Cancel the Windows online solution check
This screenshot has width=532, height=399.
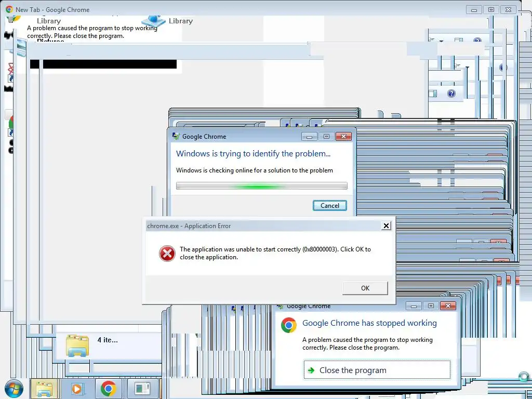pyautogui.click(x=330, y=206)
